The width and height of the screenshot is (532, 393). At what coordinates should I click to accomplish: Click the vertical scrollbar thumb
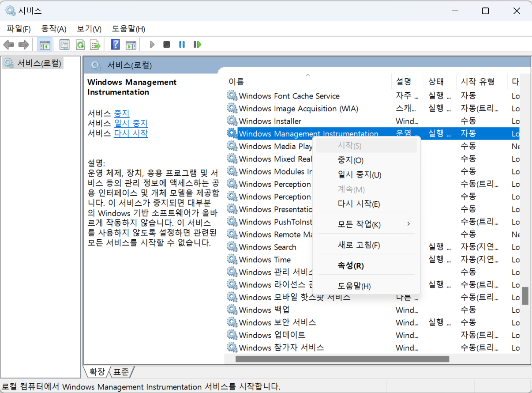(x=525, y=296)
